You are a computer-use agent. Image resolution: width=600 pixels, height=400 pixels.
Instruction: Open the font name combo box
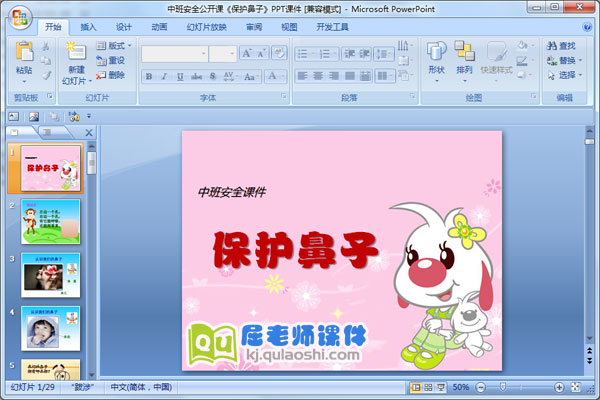[174, 54]
